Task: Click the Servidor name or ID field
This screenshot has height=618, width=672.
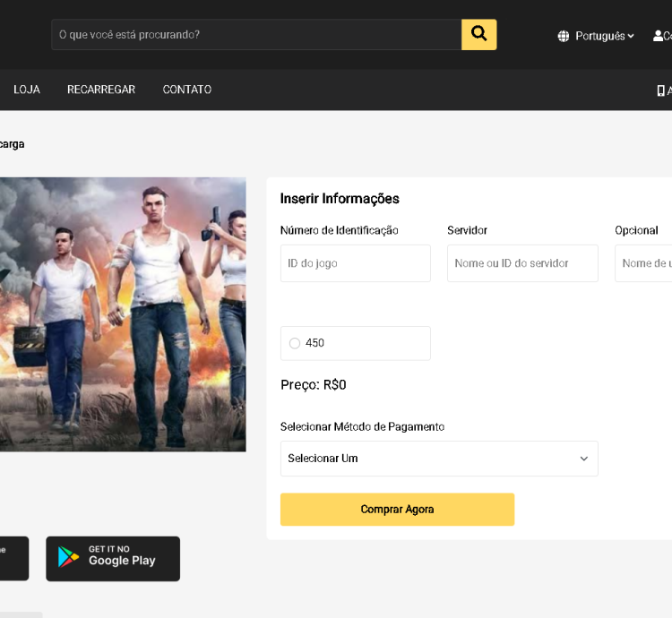Action: [522, 263]
